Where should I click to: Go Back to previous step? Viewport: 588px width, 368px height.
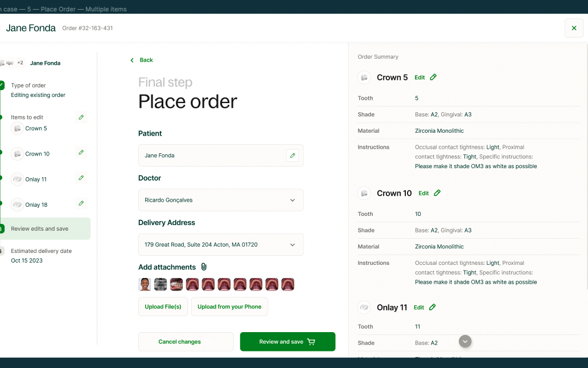tap(142, 60)
